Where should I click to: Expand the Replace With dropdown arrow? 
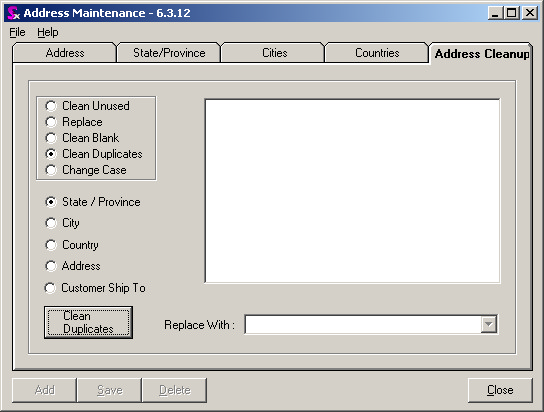[x=489, y=324]
